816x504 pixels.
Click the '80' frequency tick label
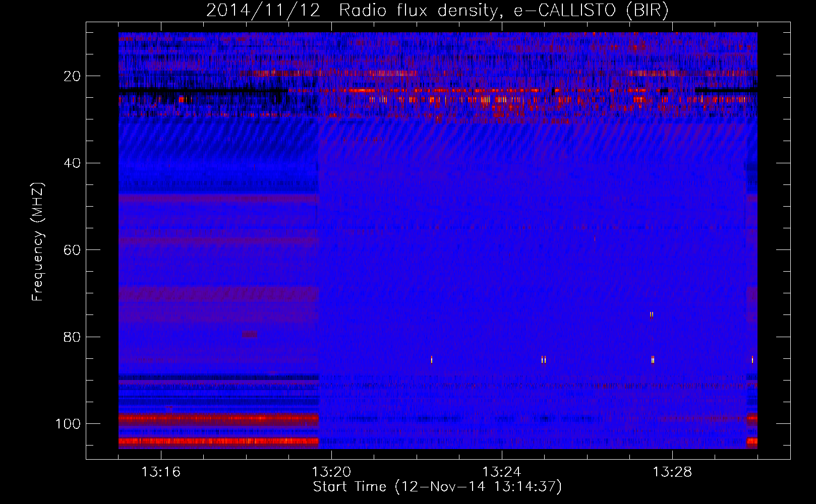click(73, 337)
